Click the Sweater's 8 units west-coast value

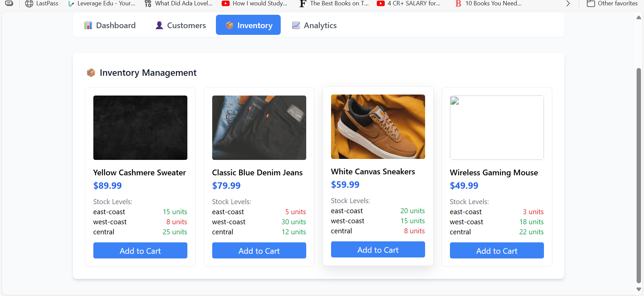click(x=177, y=222)
